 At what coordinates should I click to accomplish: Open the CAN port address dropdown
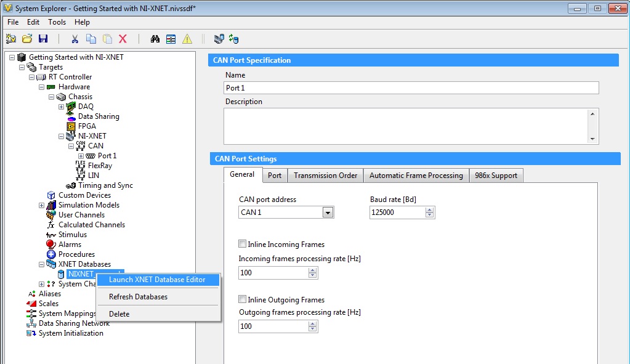(328, 212)
